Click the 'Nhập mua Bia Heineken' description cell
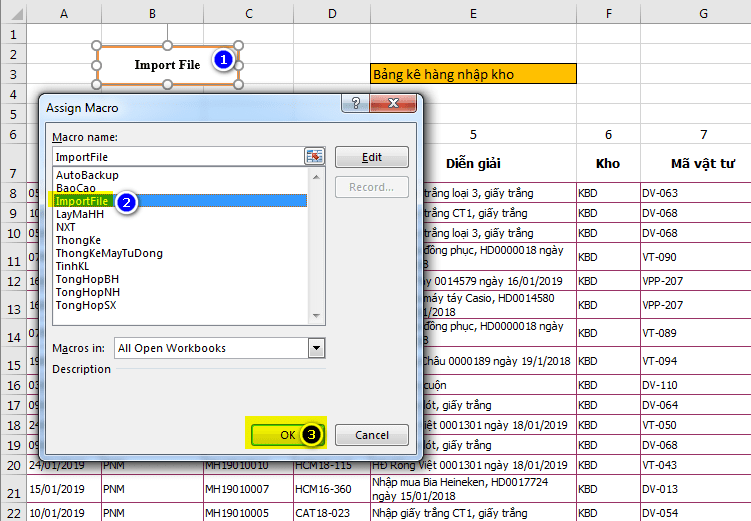Screen dimensions: 751x521 click(x=473, y=489)
